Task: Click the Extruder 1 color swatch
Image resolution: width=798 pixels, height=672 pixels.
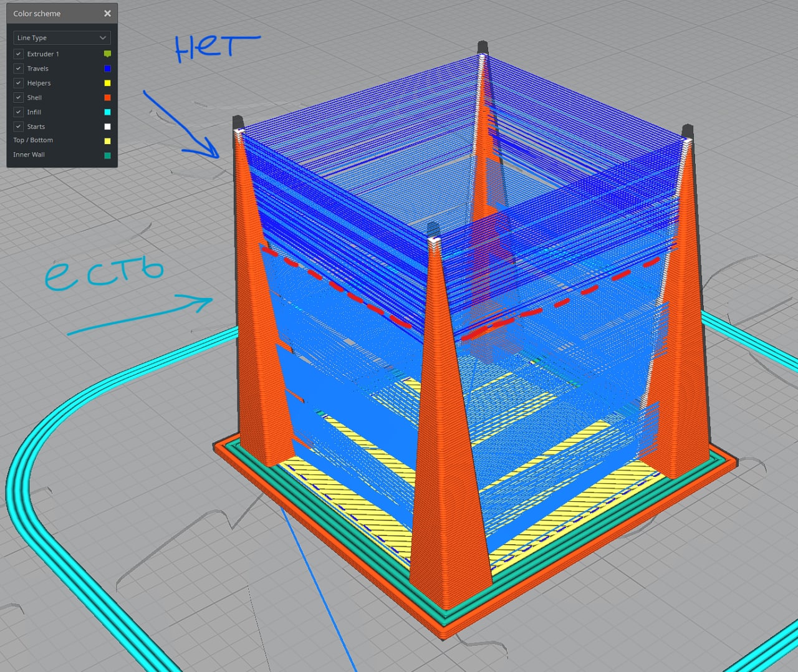Action: point(107,54)
